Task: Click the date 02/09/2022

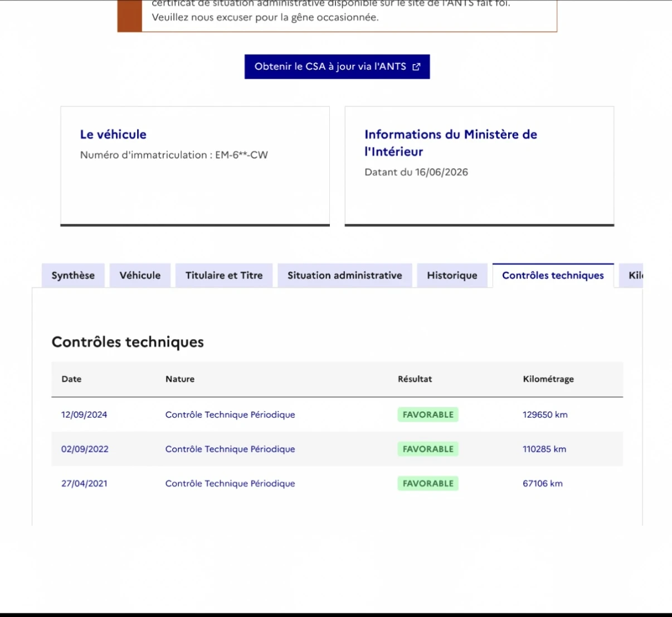Action: click(x=85, y=449)
